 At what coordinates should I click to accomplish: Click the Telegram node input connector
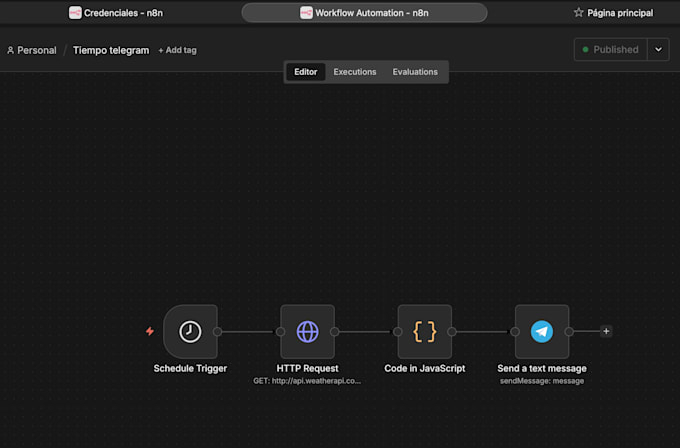[x=515, y=332]
